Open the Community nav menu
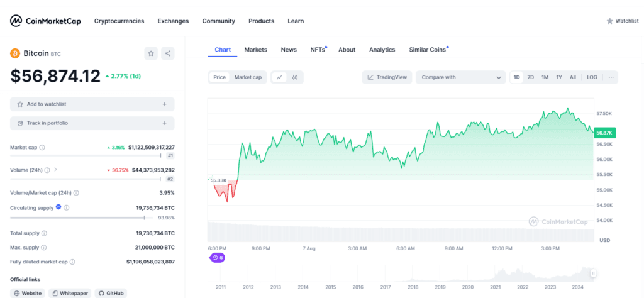This screenshot has width=644, height=298. (218, 21)
